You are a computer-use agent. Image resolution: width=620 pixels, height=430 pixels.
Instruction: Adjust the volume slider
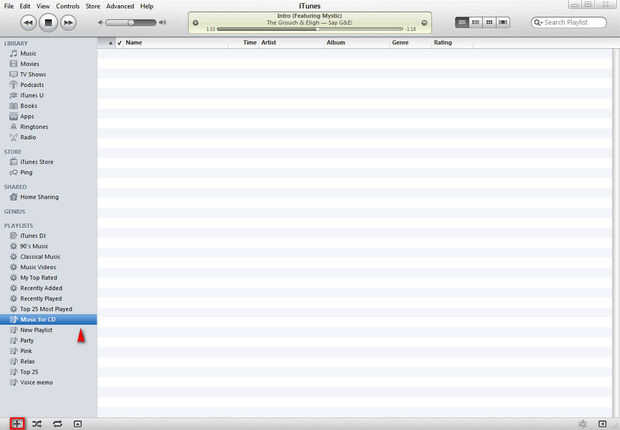[x=131, y=23]
